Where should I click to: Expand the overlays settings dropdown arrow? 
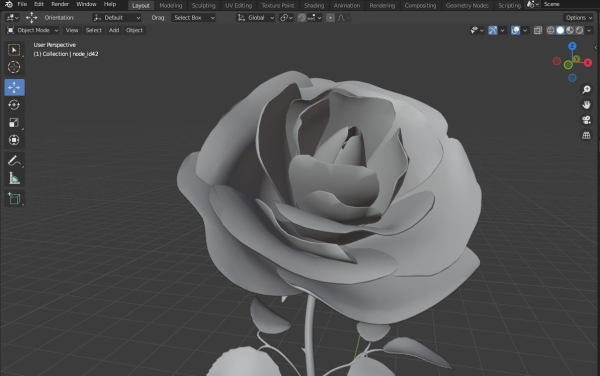525,30
